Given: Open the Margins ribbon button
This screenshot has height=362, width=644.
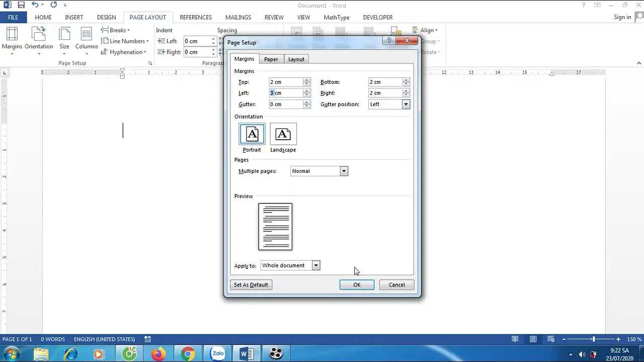Looking at the screenshot, I should (12, 40).
